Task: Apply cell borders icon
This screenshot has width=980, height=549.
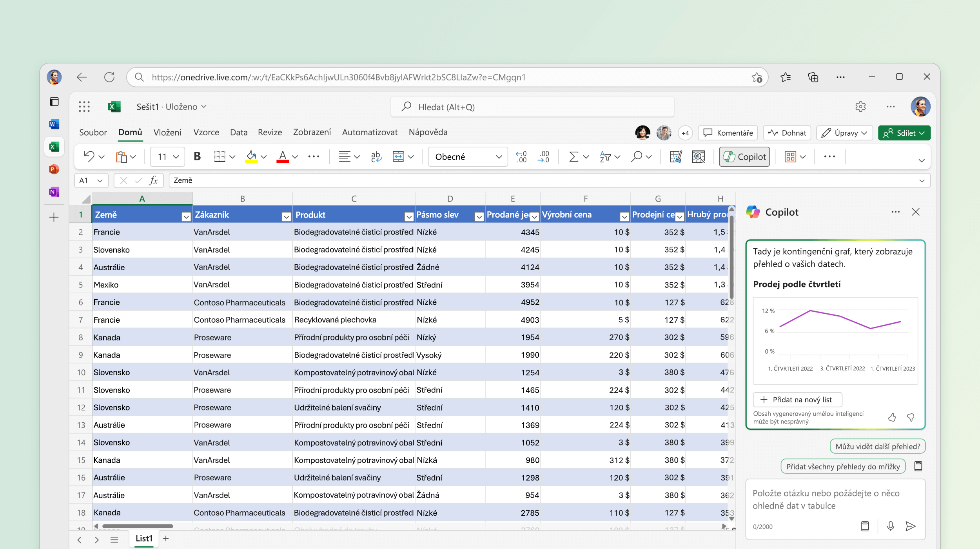Action: (220, 157)
